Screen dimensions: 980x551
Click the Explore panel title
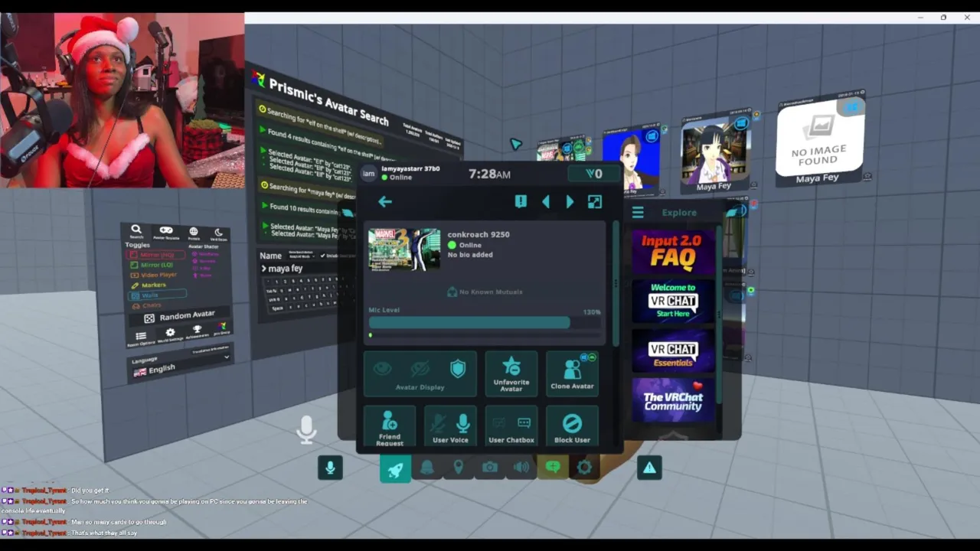tap(679, 213)
